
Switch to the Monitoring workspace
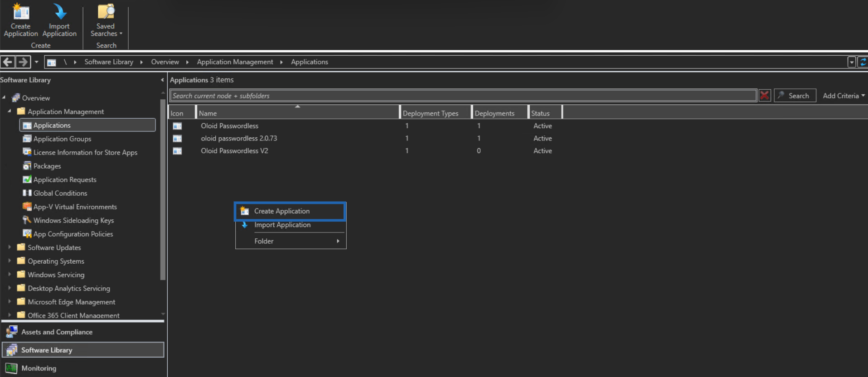click(83, 368)
